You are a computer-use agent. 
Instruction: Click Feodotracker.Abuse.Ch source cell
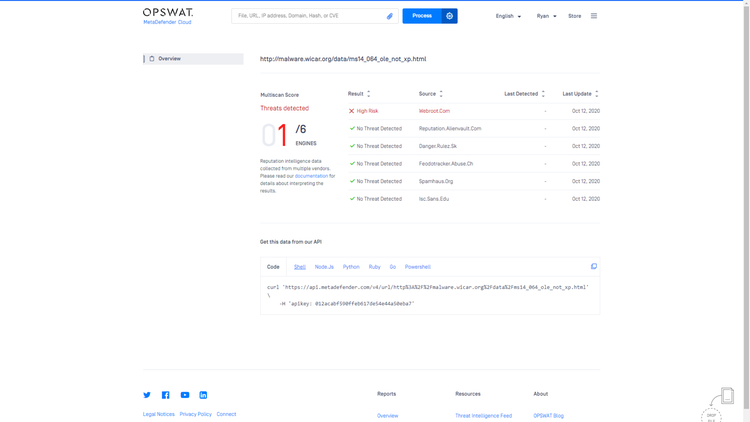coord(446,164)
